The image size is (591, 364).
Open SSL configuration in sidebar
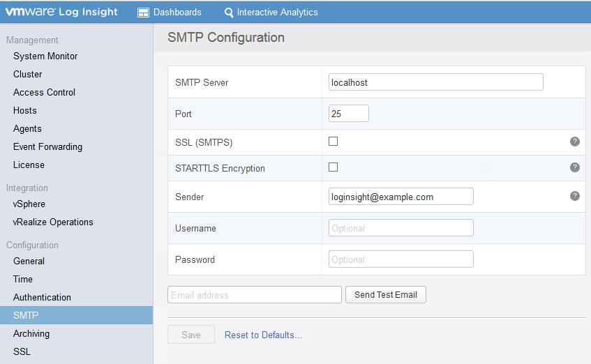coord(22,351)
